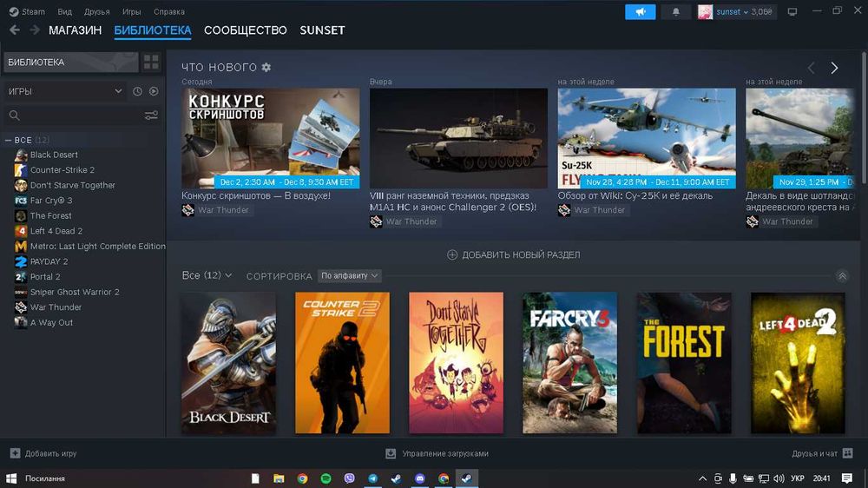Show next What's New items
Image resolution: width=868 pixels, height=488 pixels.
[x=834, y=68]
